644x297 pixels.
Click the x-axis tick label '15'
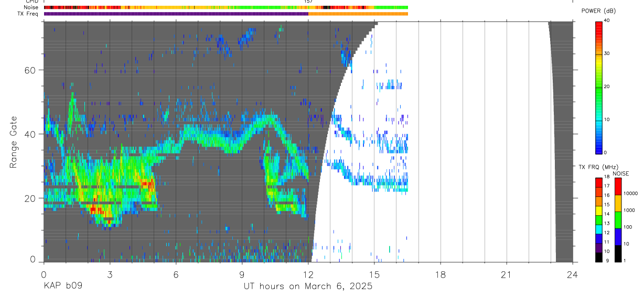coord(374,275)
